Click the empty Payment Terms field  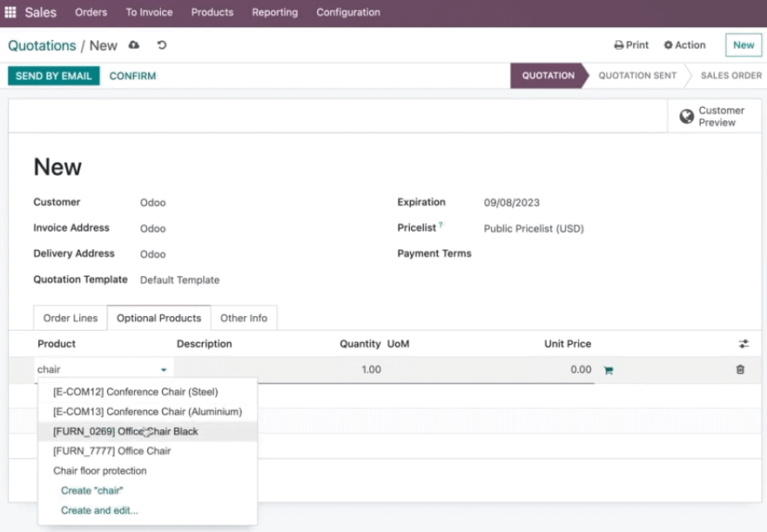pyautogui.click(x=610, y=254)
